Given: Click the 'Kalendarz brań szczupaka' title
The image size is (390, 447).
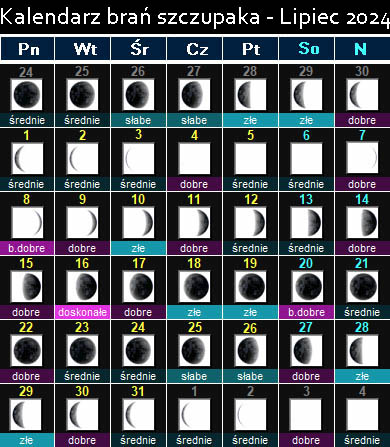Looking at the screenshot, I should [130, 17].
